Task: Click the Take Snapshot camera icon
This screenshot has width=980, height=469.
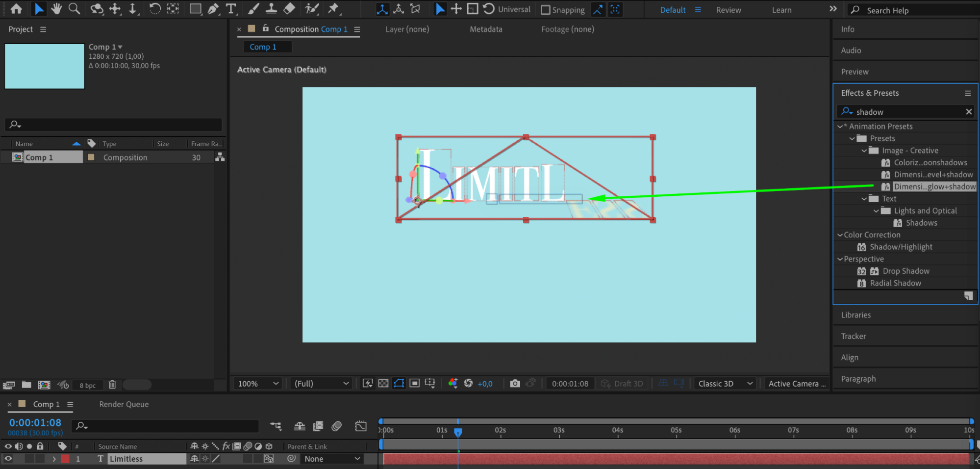Action: 515,384
